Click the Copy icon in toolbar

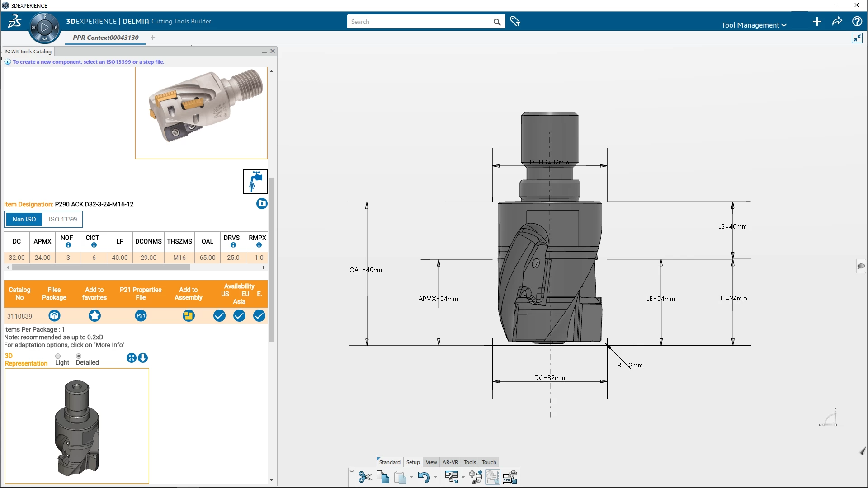click(382, 477)
